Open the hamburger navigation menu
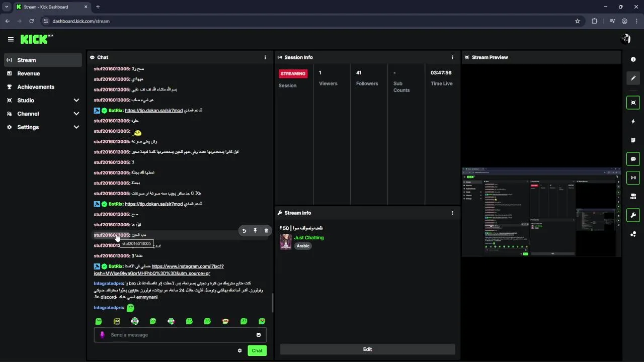Image resolution: width=644 pixels, height=362 pixels. (x=11, y=39)
